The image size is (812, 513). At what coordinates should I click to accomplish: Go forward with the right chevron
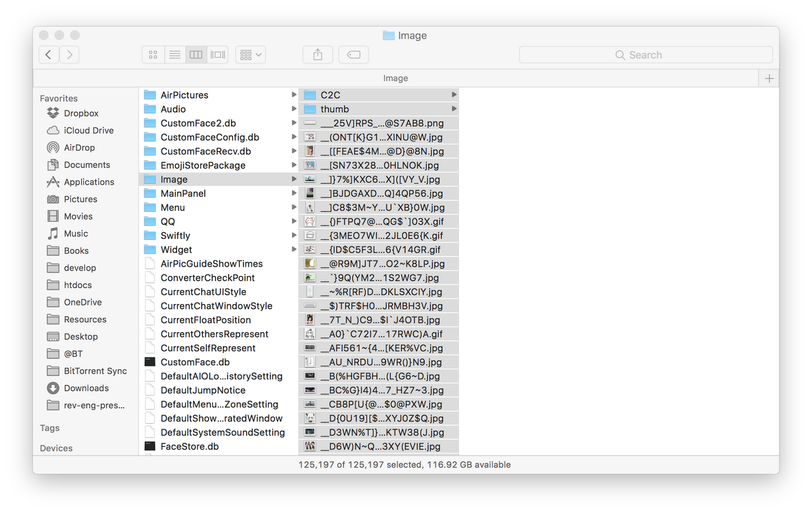(x=69, y=55)
